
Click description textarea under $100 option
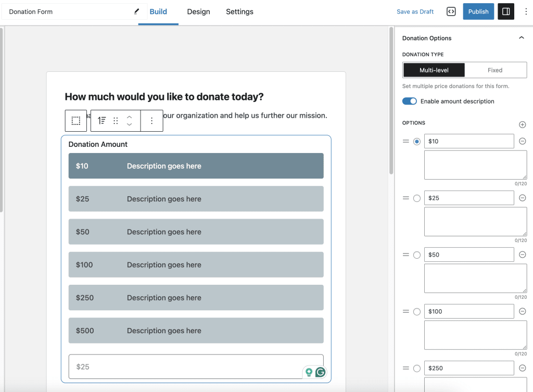click(x=476, y=335)
